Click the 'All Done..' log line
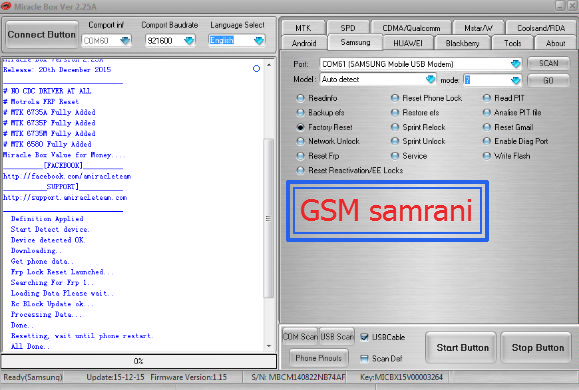The width and height of the screenshot is (579, 390). [x=30, y=346]
